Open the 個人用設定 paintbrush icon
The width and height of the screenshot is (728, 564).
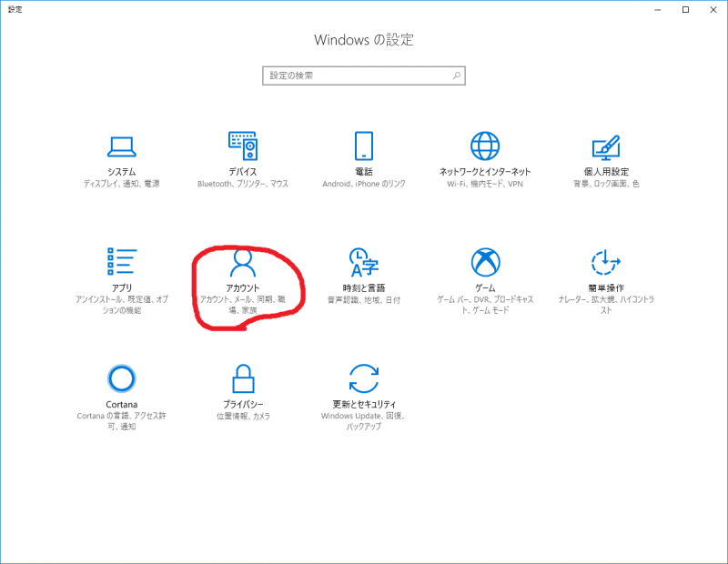pos(606,146)
